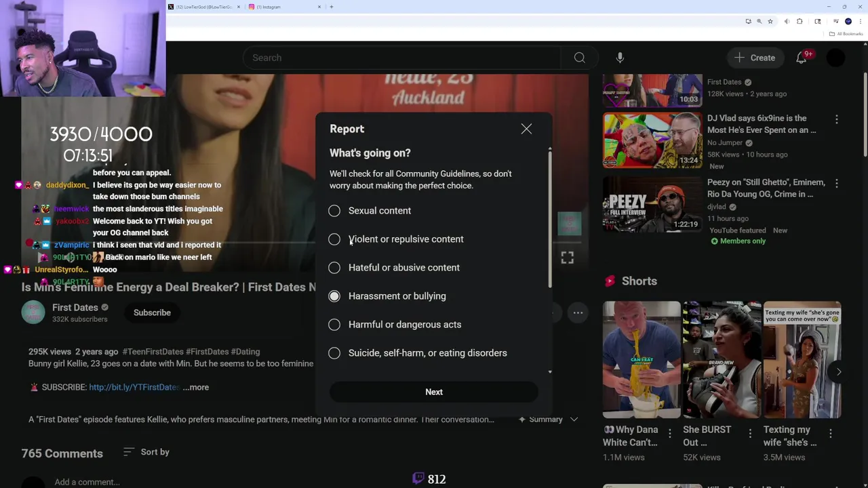
Task: Close the Instagram browser tab
Action: (x=319, y=7)
